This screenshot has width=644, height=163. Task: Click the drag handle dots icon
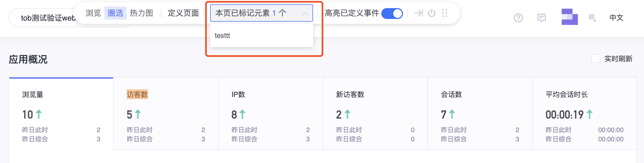[445, 13]
